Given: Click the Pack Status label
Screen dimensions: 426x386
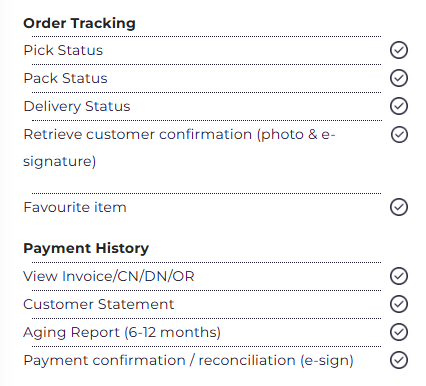Looking at the screenshot, I should [65, 78].
